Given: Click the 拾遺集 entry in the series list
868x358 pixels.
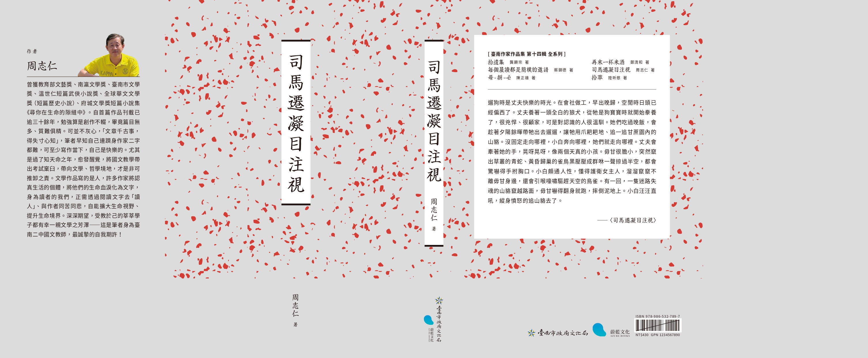Looking at the screenshot, I should 496,62.
